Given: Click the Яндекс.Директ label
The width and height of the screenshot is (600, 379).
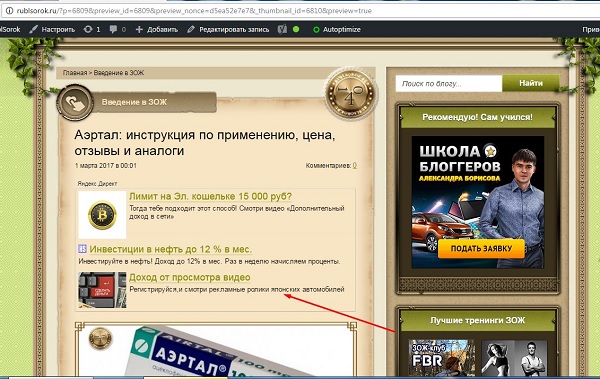Looking at the screenshot, I should (97, 184).
